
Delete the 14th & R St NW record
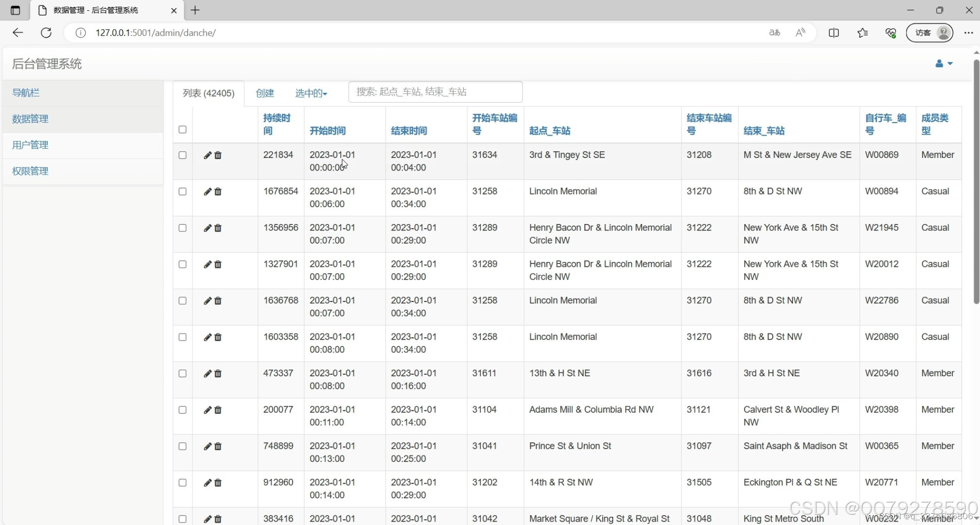218,483
